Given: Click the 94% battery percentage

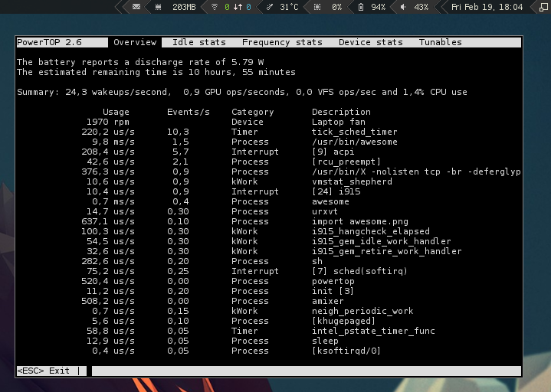Looking at the screenshot, I should pyautogui.click(x=378, y=7).
